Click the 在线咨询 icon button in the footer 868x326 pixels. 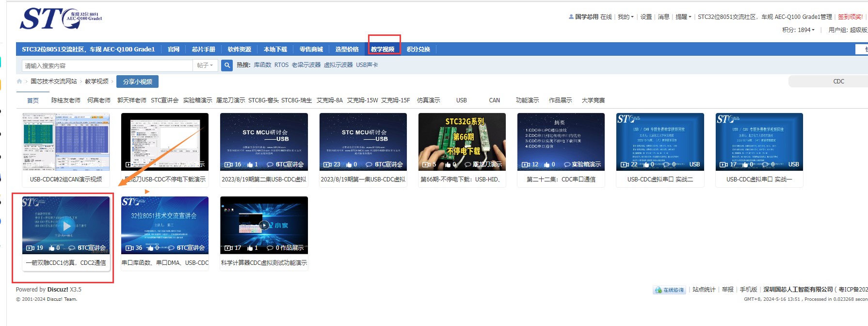click(x=669, y=290)
